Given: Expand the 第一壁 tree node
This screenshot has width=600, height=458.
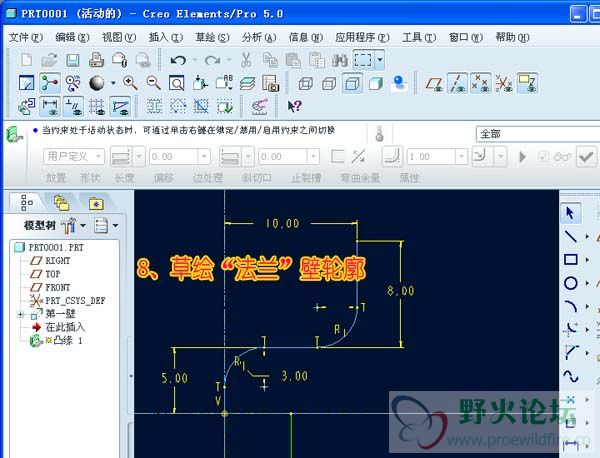Looking at the screenshot, I should (x=21, y=315).
